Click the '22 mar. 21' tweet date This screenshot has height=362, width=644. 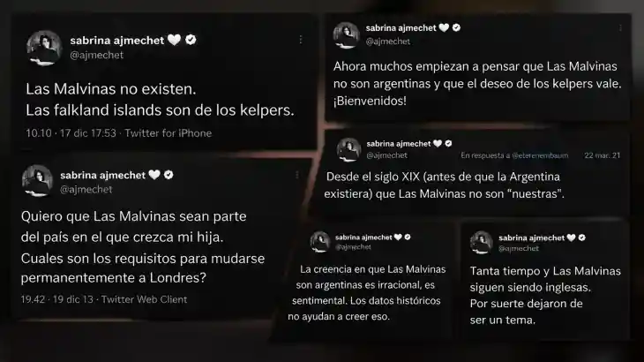(603, 155)
